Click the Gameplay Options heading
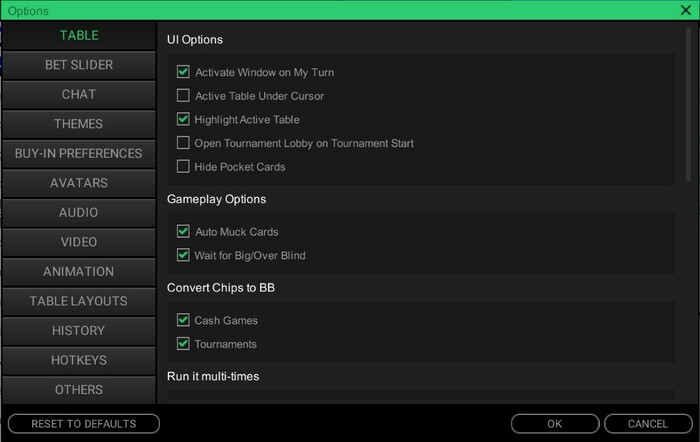 [x=217, y=199]
